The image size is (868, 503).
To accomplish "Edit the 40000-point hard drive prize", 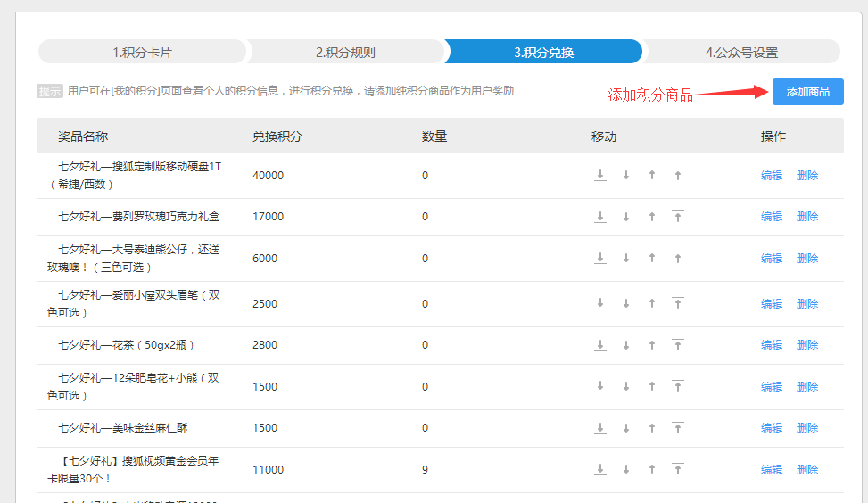I will tap(772, 176).
